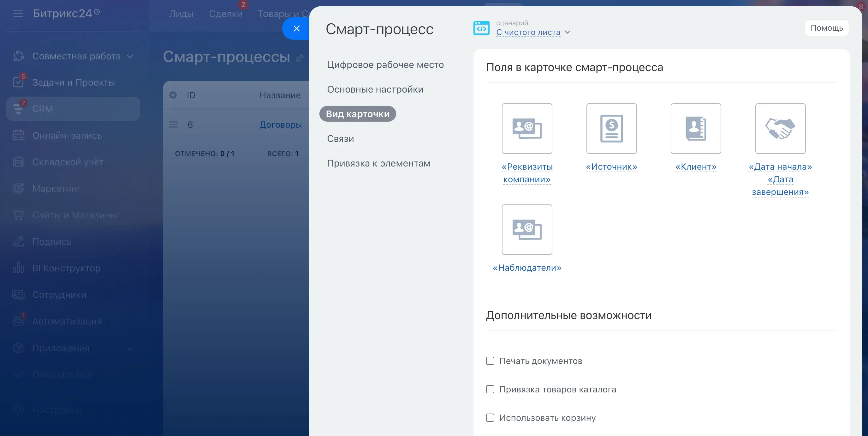
Task: Open the Связи settings section
Action: (x=340, y=139)
